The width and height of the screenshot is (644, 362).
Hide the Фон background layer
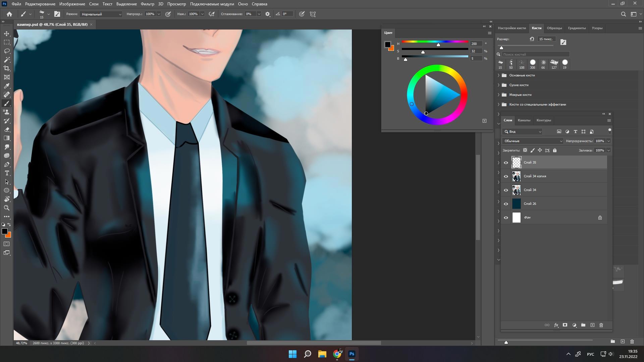pos(506,218)
